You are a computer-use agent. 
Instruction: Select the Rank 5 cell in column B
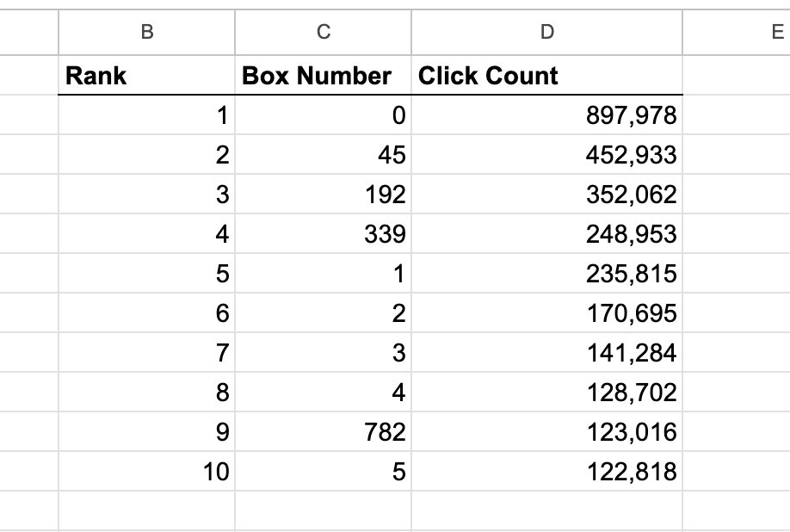[x=146, y=273]
